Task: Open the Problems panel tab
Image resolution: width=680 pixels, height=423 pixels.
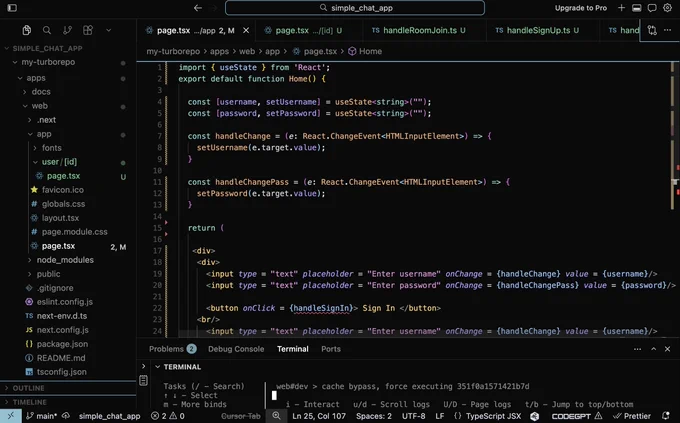Action: [x=172, y=349]
